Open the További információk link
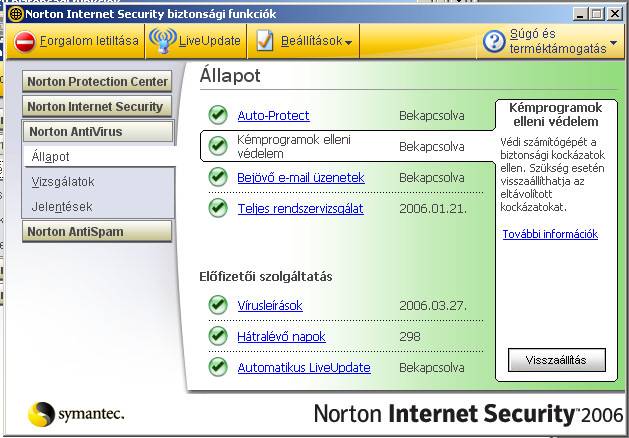This screenshot has width=629, height=438. coord(549,234)
